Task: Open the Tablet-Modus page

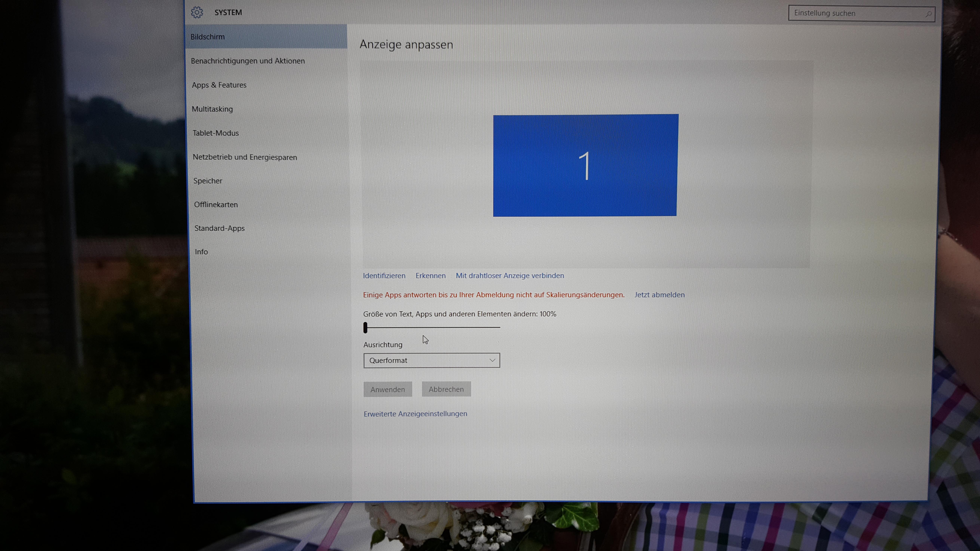Action: point(216,133)
